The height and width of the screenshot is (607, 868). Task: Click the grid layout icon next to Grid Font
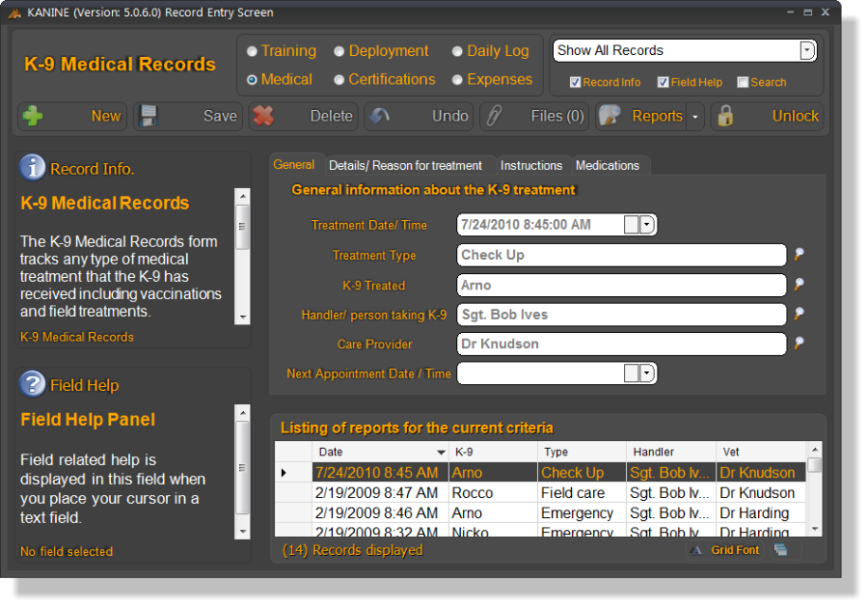780,549
